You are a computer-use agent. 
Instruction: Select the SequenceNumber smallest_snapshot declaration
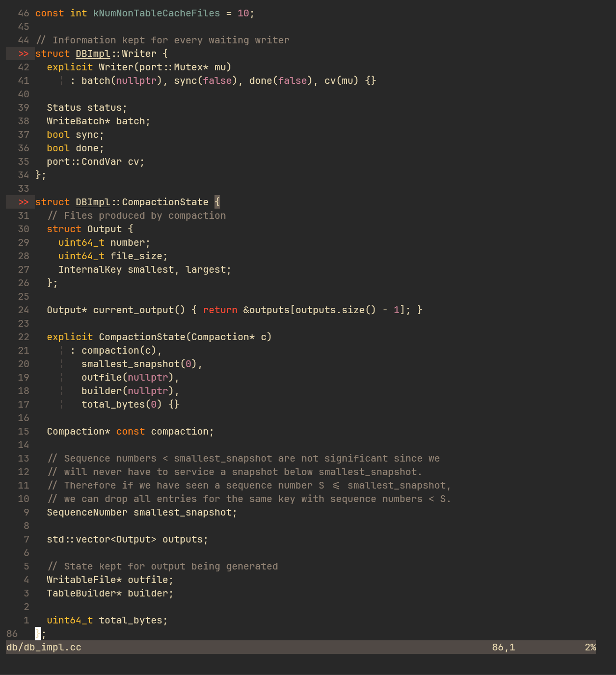(141, 512)
